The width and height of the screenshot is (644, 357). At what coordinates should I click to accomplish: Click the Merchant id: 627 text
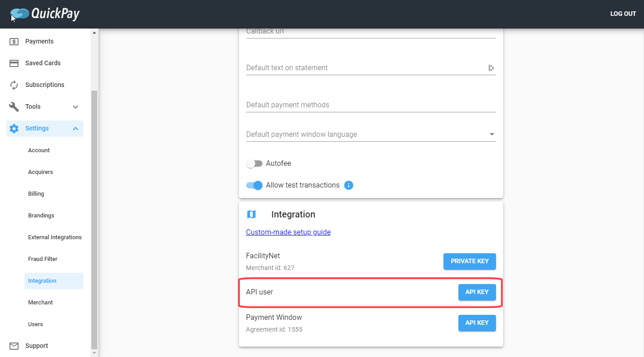(x=270, y=268)
